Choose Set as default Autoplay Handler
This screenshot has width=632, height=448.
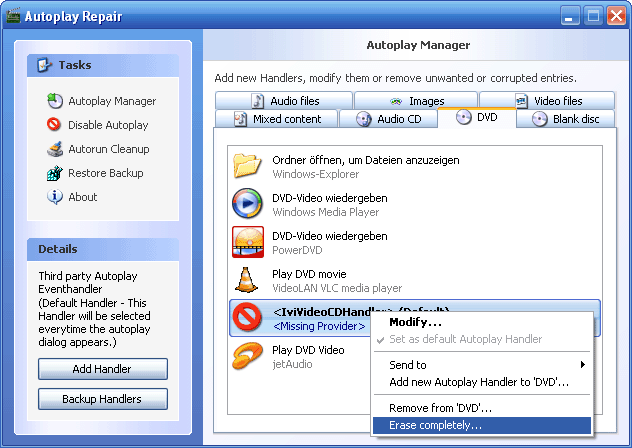pyautogui.click(x=465, y=339)
